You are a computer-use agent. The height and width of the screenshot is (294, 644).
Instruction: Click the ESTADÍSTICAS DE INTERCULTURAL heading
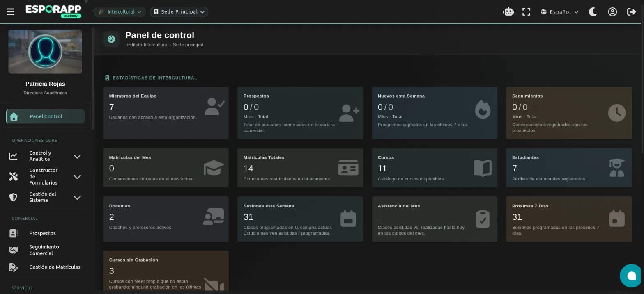(x=155, y=78)
